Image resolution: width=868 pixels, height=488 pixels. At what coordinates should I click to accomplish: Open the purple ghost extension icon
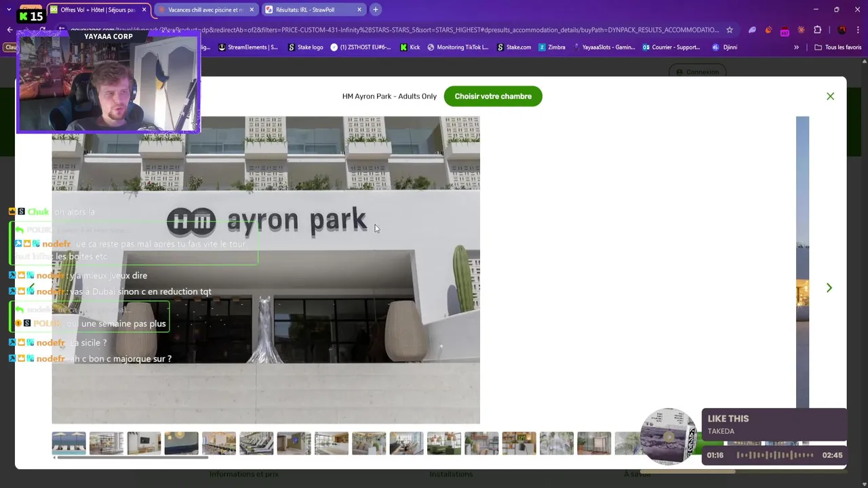[752, 30]
